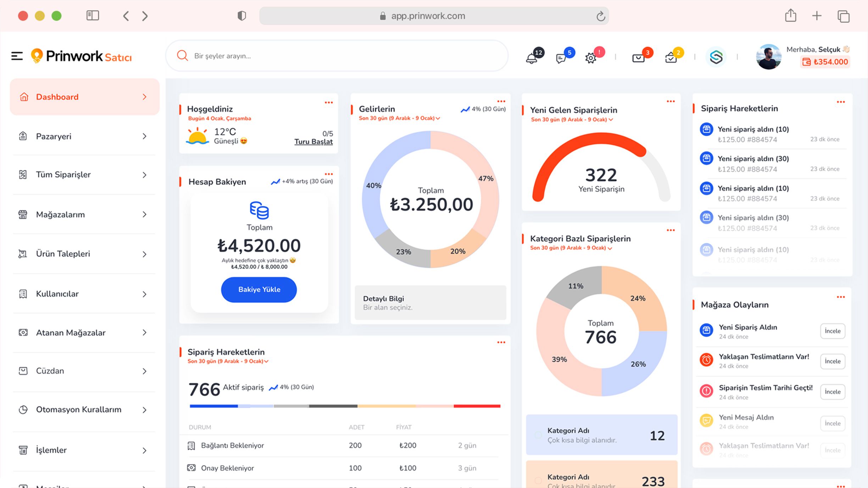The width and height of the screenshot is (868, 488).
Task: Open Ürün Talepleri sidebar item
Action: (85, 254)
